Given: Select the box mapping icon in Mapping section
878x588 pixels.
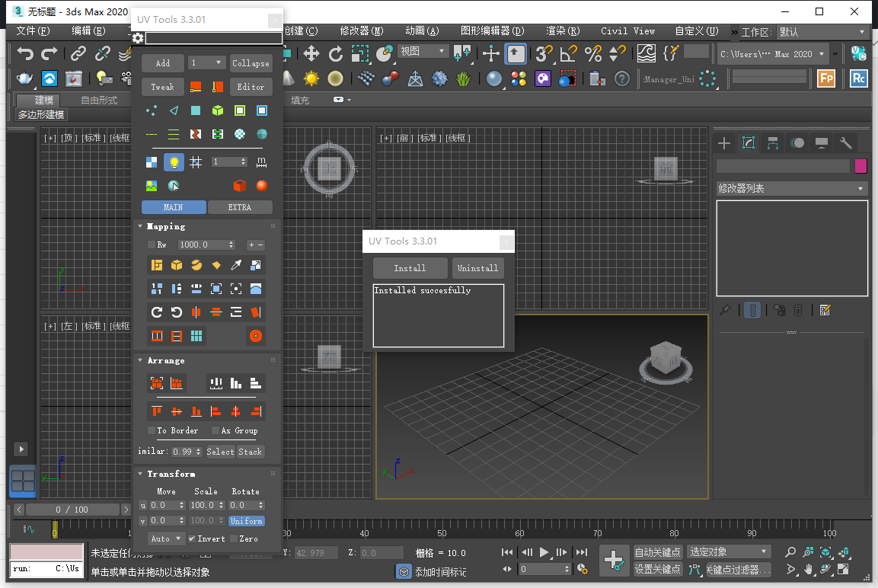Looking at the screenshot, I should point(175,265).
